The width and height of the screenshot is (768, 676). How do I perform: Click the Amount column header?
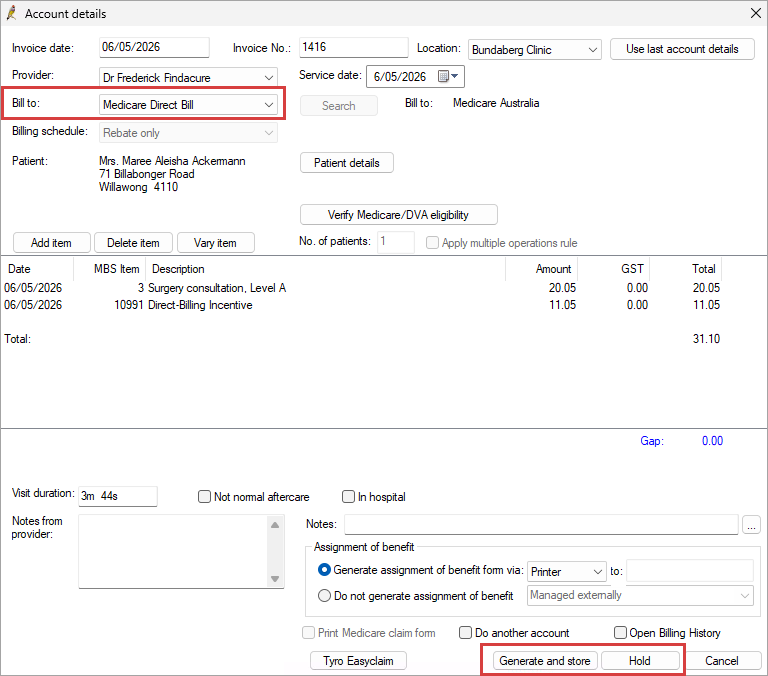[541, 269]
